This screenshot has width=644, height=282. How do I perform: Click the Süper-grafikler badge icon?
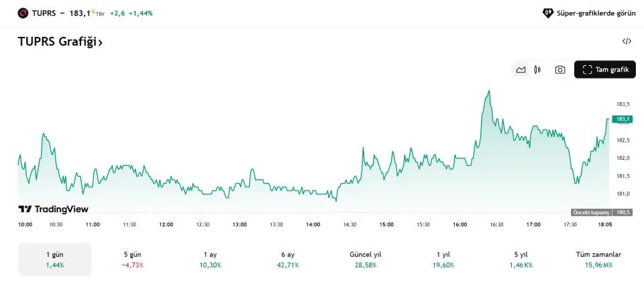pos(548,13)
